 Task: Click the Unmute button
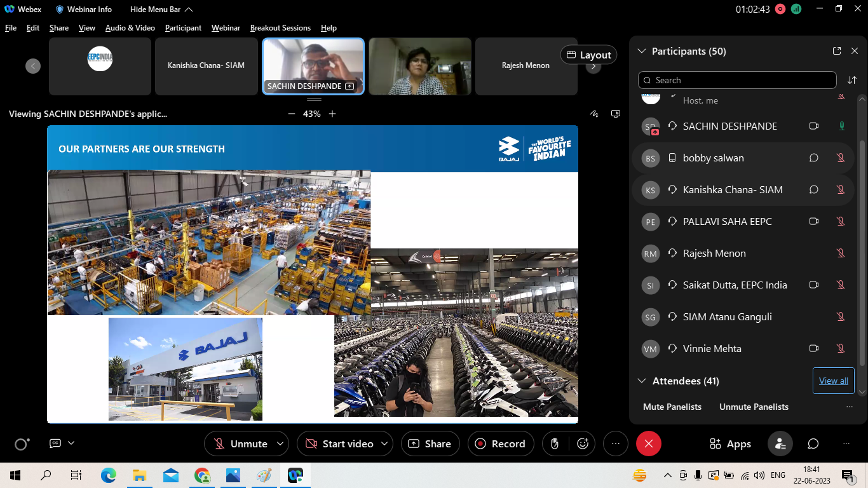coord(240,444)
